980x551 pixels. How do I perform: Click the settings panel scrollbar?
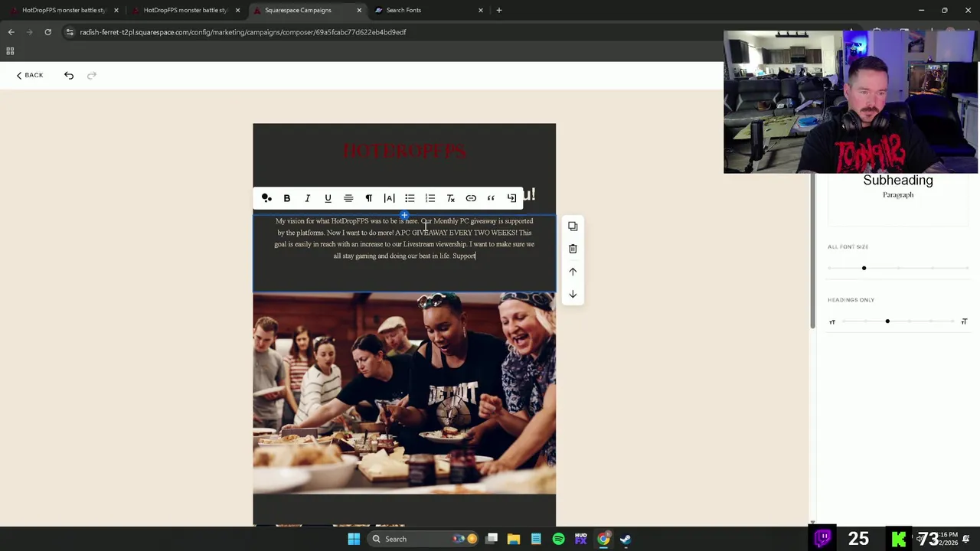tap(812, 251)
